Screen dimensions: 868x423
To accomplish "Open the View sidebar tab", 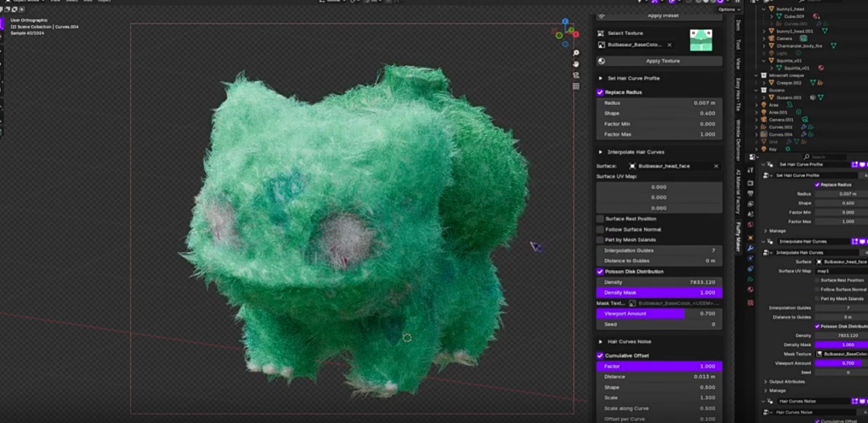I will tap(737, 63).
